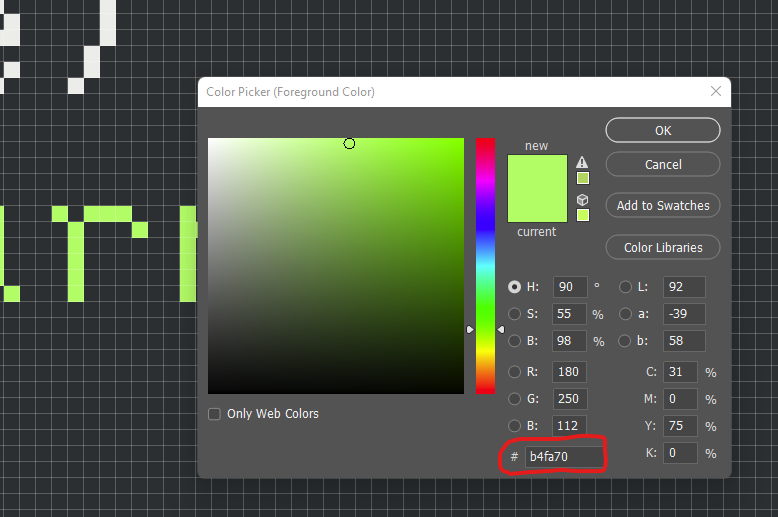Image resolution: width=778 pixels, height=517 pixels.
Task: Select the L lightness radio button
Action: point(626,287)
